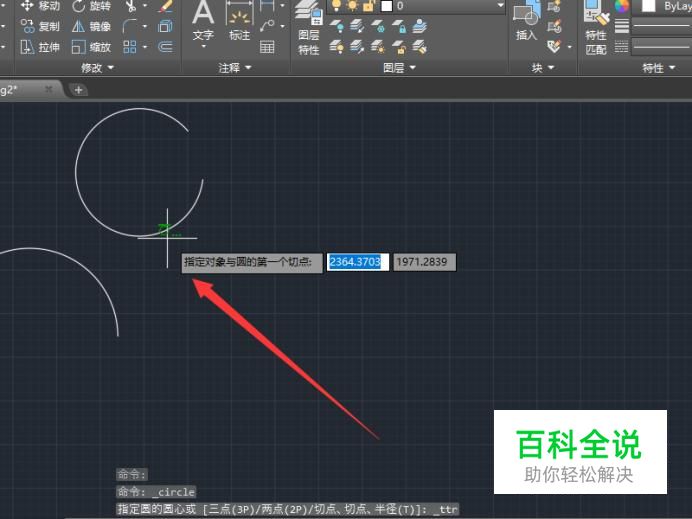The width and height of the screenshot is (692, 519).
Task: Close the g2* drawing tab
Action: click(49, 89)
